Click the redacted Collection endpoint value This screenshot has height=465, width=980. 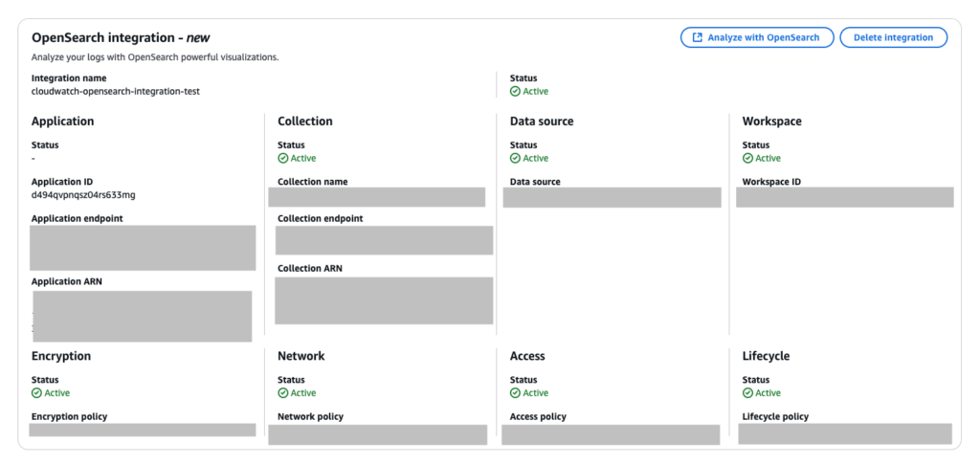384,240
